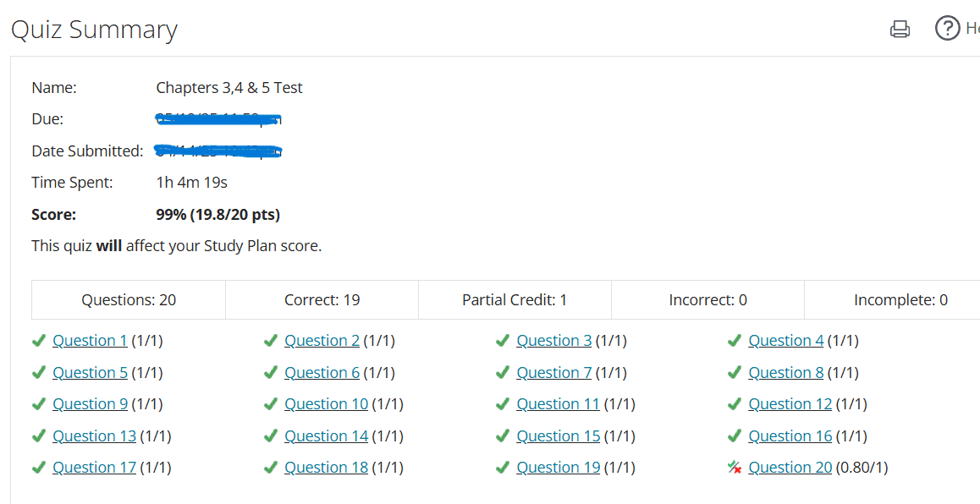Click the green checkmark beside Question 4
This screenshot has width=980, height=504.
[735, 341]
